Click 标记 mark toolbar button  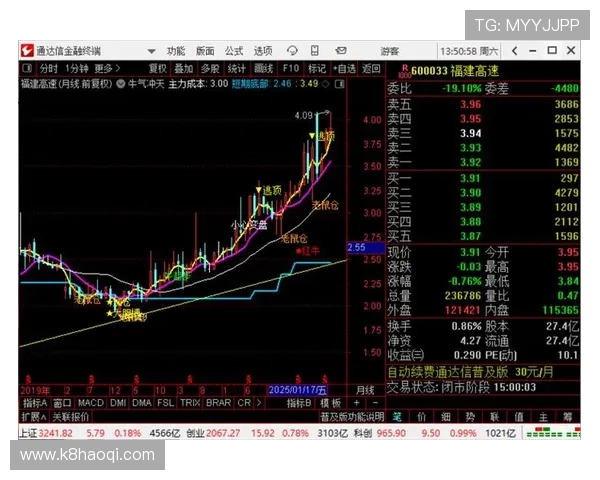[317, 69]
